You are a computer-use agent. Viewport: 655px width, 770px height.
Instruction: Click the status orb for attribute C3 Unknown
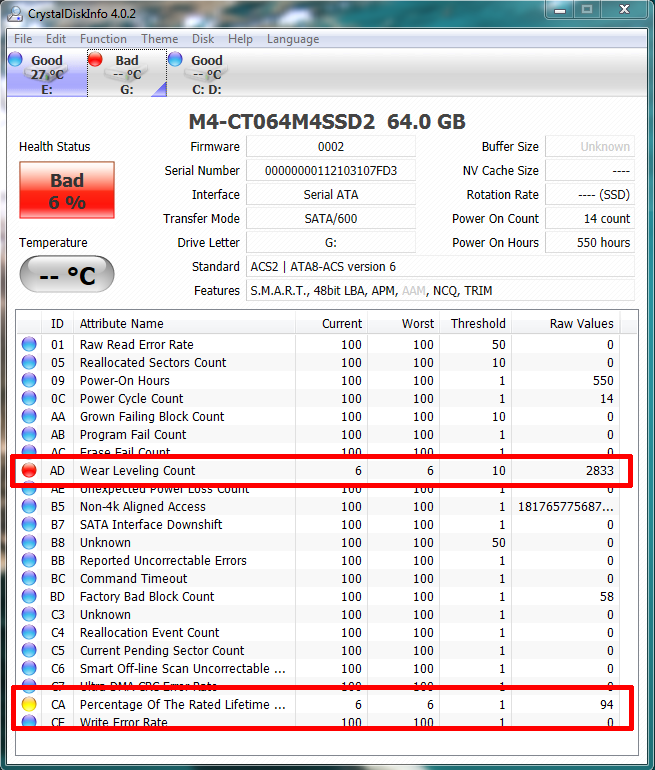pyautogui.click(x=29, y=614)
